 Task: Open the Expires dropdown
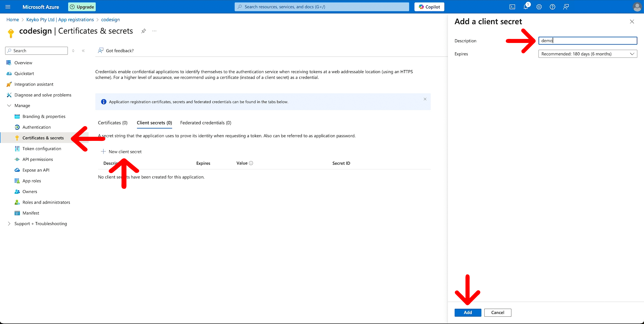[x=587, y=54]
